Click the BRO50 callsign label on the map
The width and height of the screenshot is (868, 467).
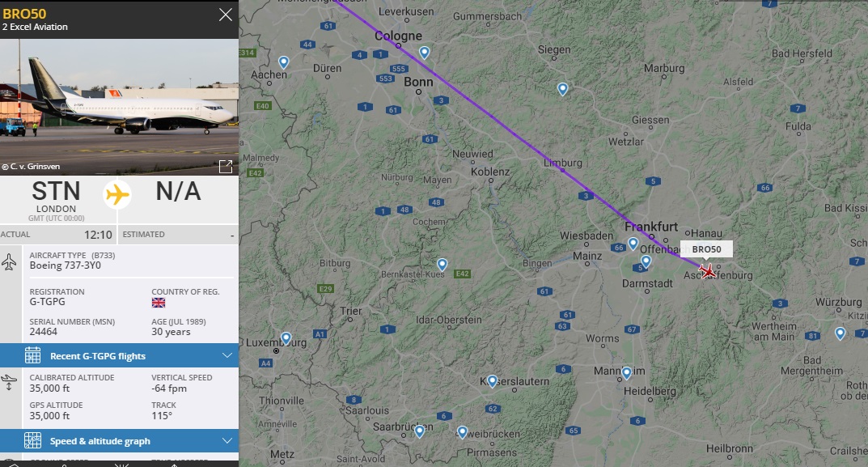coord(706,249)
